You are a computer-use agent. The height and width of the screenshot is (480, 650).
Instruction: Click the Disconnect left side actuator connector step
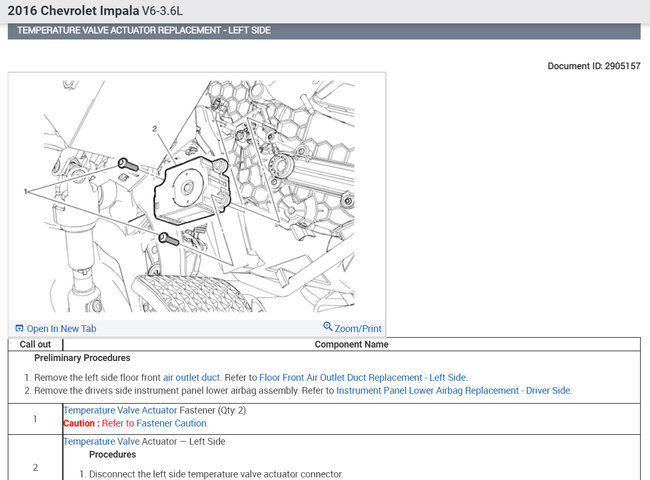[x=216, y=474]
